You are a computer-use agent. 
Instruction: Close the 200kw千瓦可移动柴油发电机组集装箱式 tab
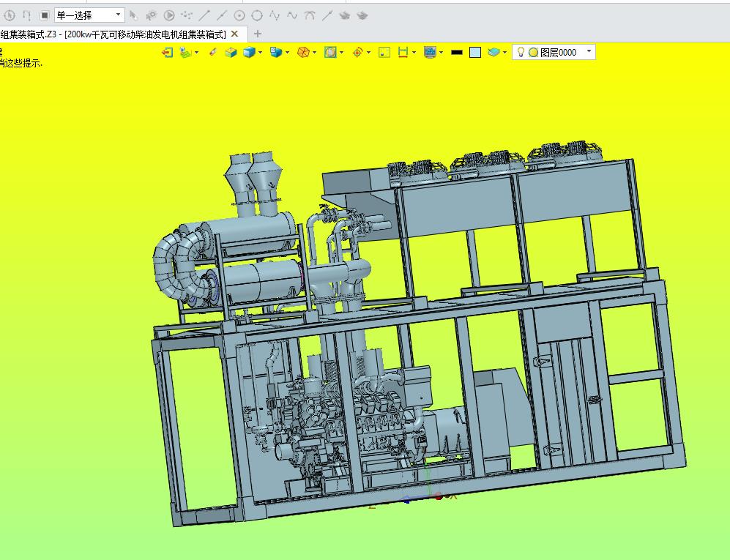point(234,34)
